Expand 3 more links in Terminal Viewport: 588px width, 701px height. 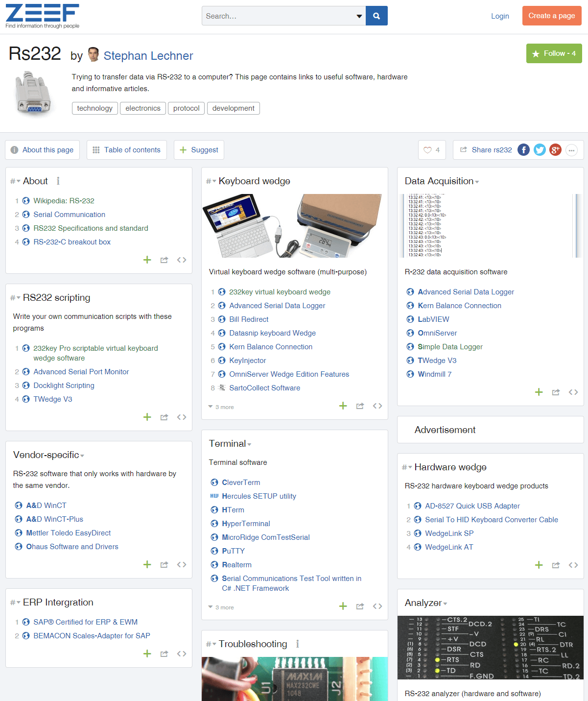point(221,607)
